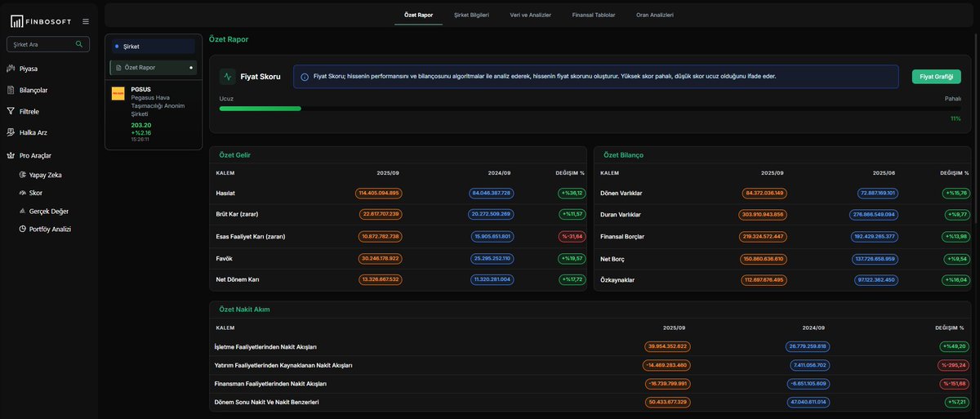This screenshot has width=980, height=419.
Task: Click the Özet Nakit Akım section header
Action: [x=244, y=310]
